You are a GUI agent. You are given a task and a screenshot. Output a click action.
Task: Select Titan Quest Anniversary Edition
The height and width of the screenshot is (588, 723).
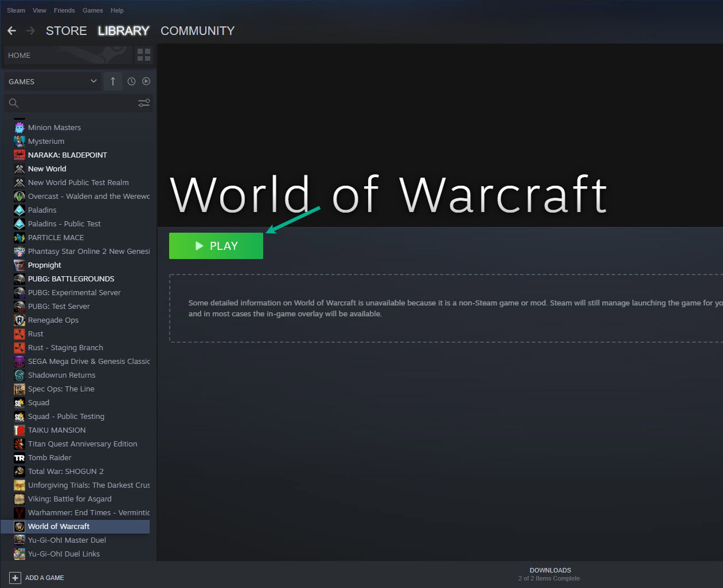pos(83,444)
